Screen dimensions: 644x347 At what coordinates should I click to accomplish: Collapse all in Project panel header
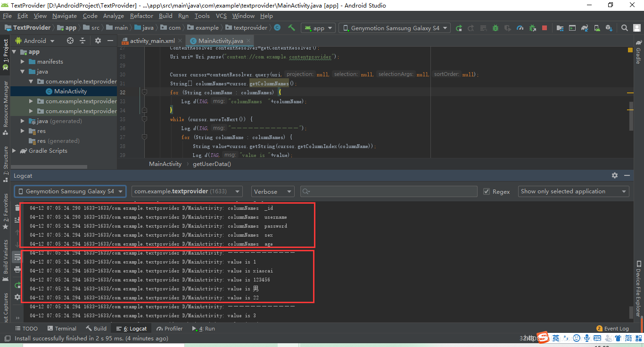(83, 41)
